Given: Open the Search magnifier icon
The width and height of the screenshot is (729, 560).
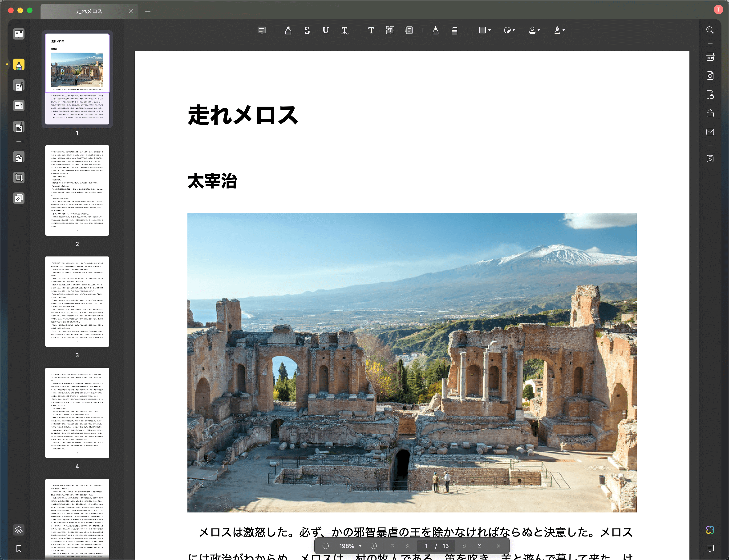Looking at the screenshot, I should point(710,30).
